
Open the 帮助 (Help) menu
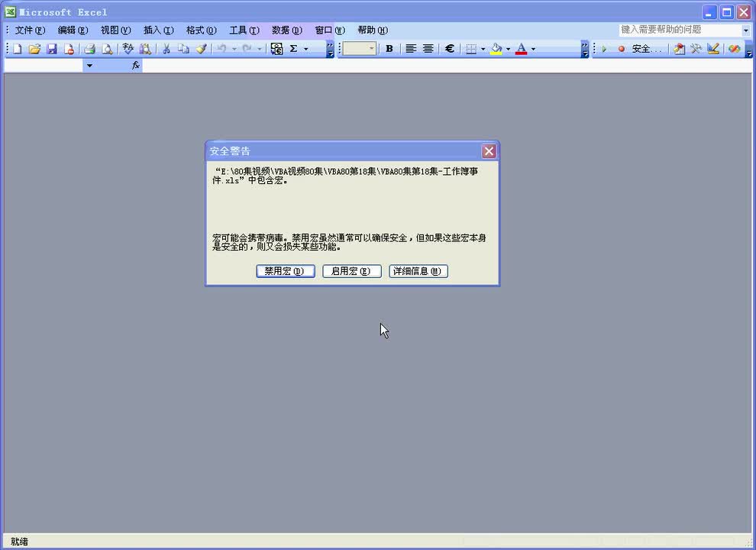coord(373,31)
